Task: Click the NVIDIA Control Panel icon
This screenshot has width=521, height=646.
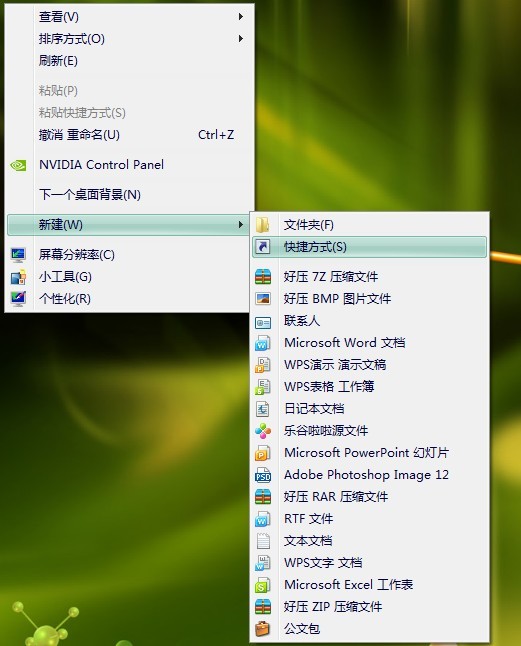Action: pos(18,165)
